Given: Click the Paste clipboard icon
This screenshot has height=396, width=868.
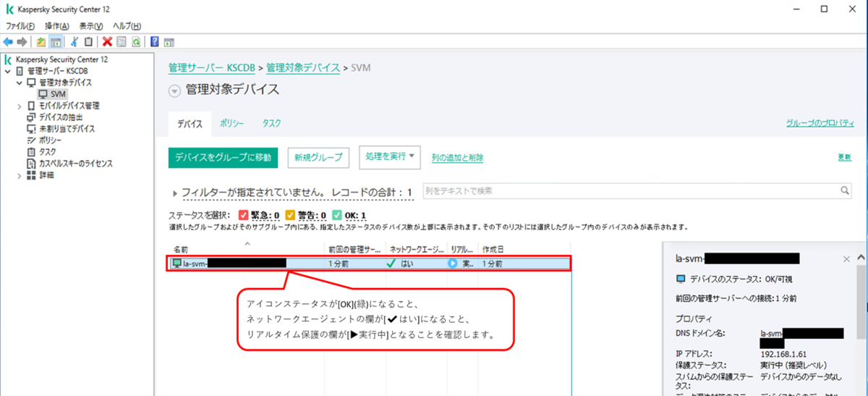Looking at the screenshot, I should [x=88, y=41].
